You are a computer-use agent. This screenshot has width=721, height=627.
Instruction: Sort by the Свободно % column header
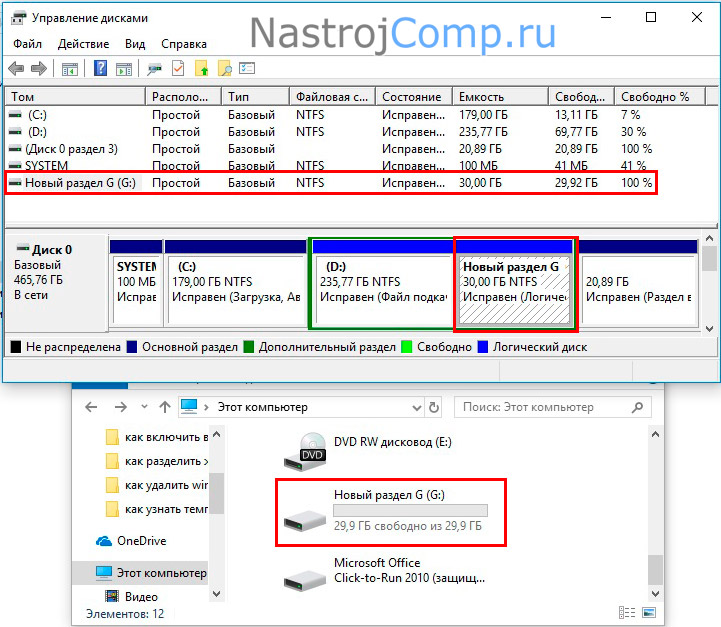[x=660, y=97]
